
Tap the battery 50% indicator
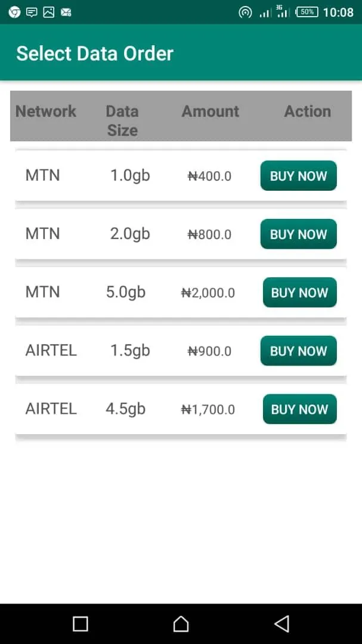point(307,12)
